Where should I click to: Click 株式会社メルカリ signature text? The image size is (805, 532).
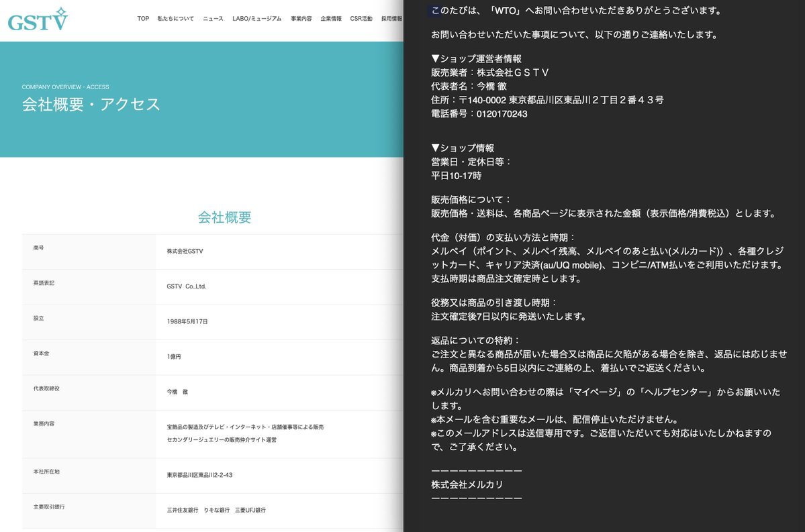[x=467, y=484]
